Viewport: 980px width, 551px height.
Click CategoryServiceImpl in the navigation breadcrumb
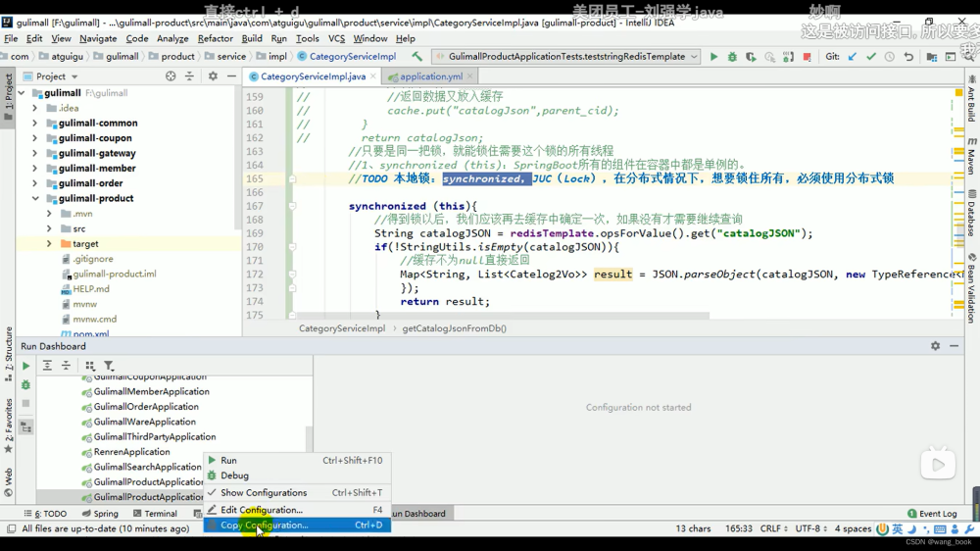[353, 56]
